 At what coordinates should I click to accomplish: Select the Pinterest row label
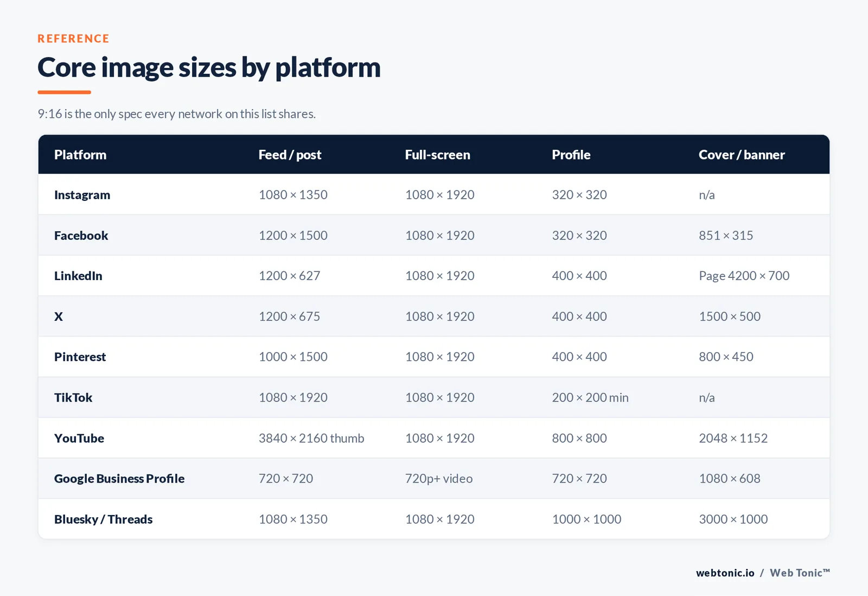[x=80, y=357]
